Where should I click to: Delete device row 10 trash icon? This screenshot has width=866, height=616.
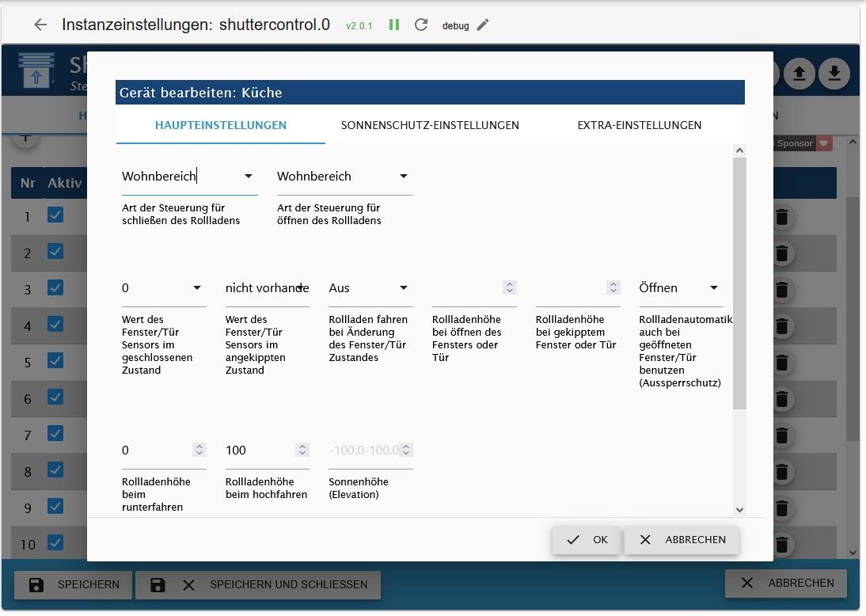781,544
